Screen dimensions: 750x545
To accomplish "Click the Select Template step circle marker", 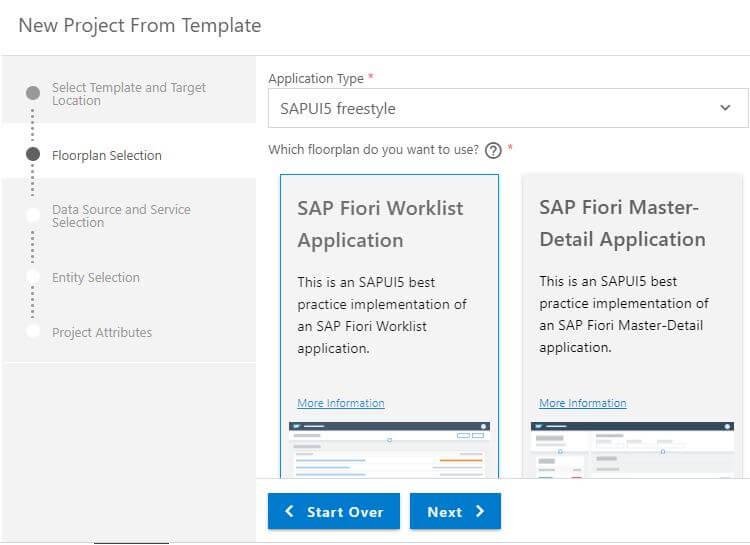I will (33, 93).
